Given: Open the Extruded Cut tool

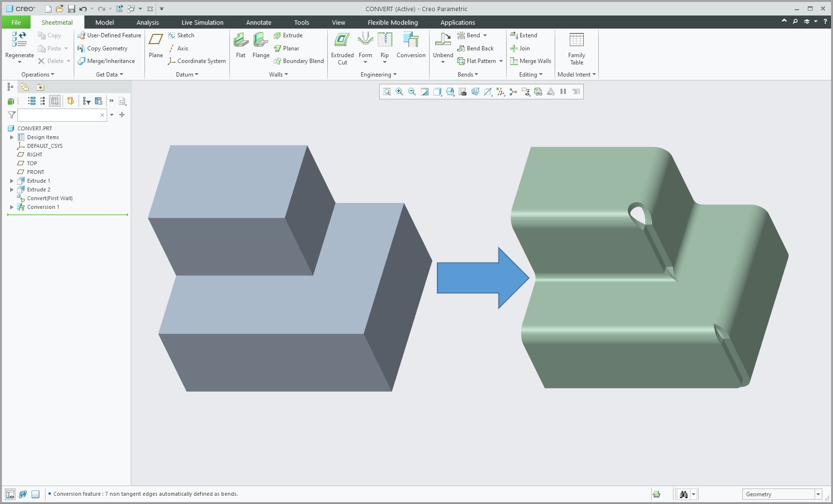Looking at the screenshot, I should [x=342, y=48].
